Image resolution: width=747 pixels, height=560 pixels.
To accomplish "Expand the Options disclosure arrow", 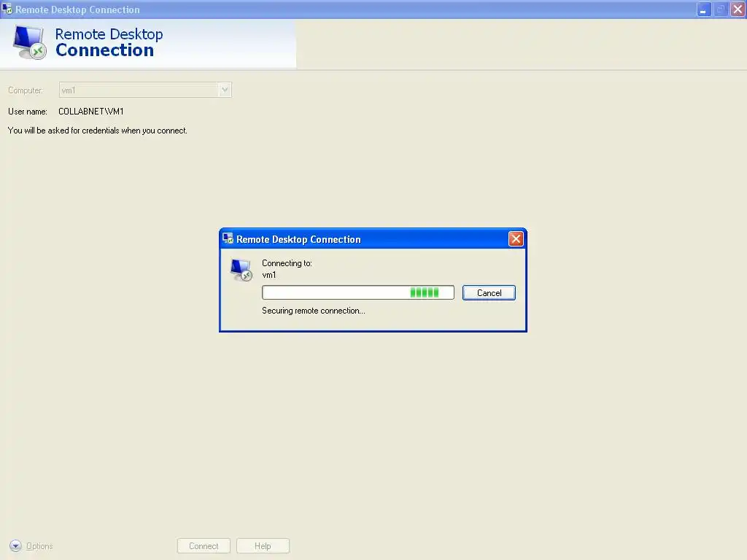I will 16,545.
